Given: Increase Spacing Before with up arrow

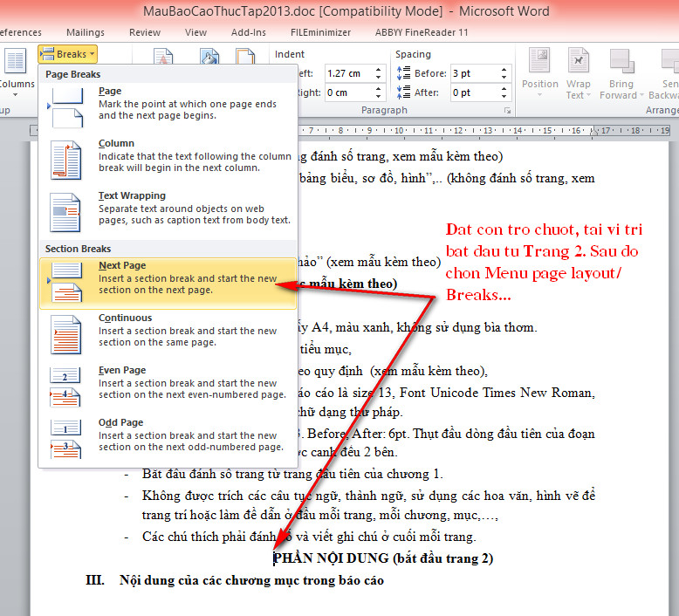Looking at the screenshot, I should pyautogui.click(x=504, y=70).
